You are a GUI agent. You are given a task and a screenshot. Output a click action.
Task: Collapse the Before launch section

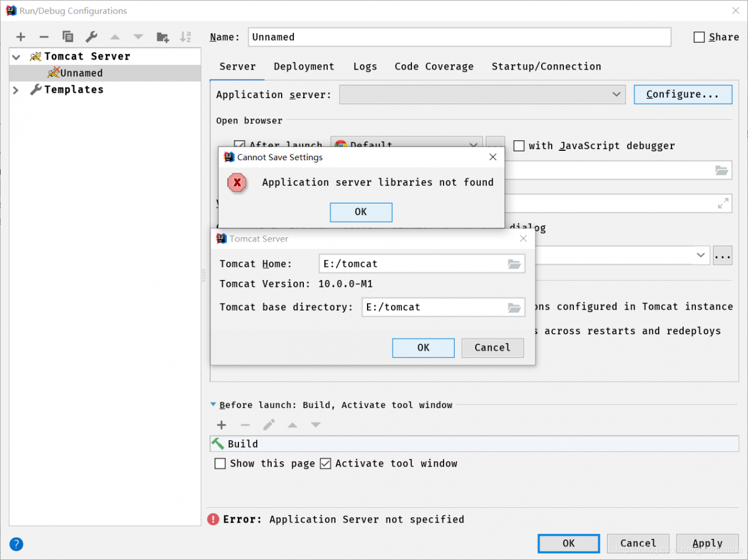[x=213, y=405]
